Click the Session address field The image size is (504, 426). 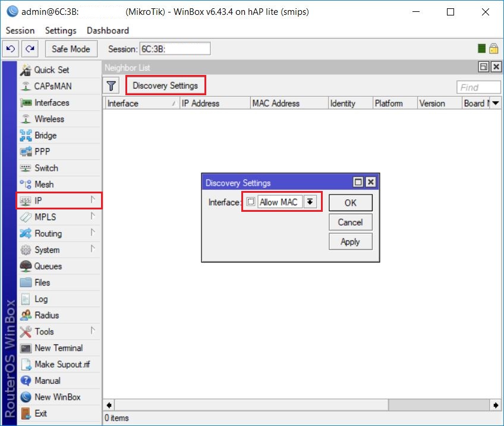pyautogui.click(x=175, y=49)
